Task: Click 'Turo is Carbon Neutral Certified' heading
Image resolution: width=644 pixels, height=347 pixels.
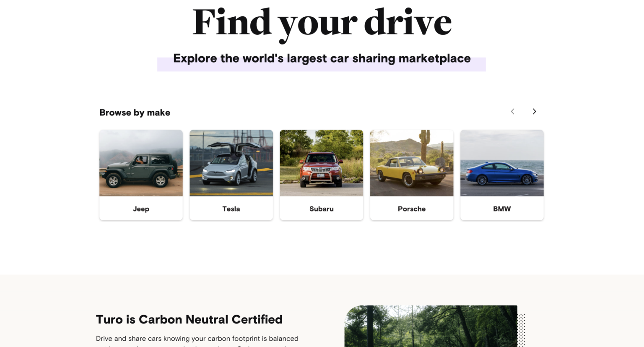Action: [x=189, y=319]
